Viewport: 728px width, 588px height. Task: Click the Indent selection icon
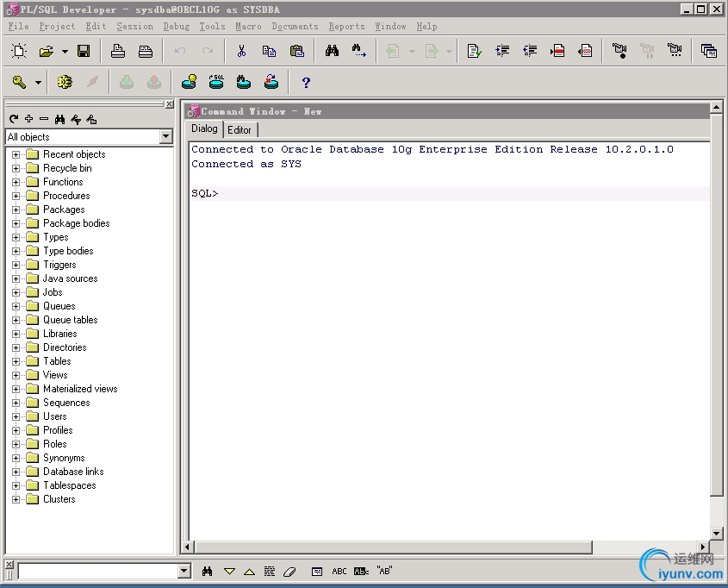point(502,51)
